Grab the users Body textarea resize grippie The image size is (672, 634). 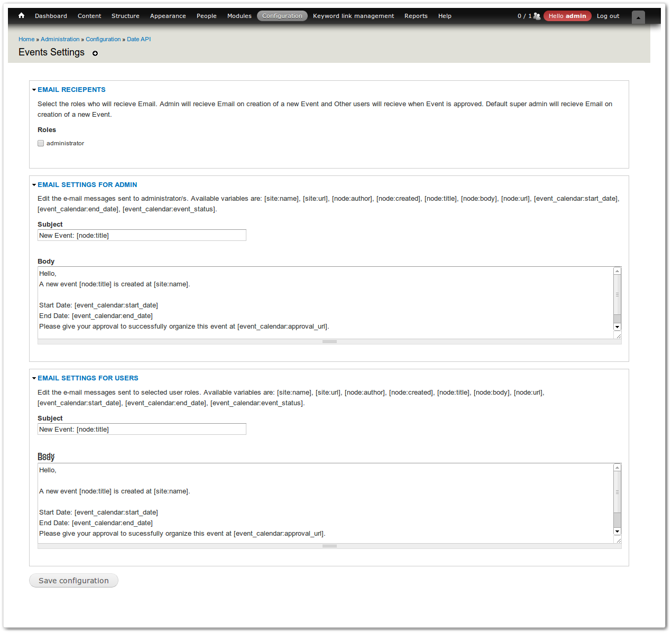tap(329, 546)
